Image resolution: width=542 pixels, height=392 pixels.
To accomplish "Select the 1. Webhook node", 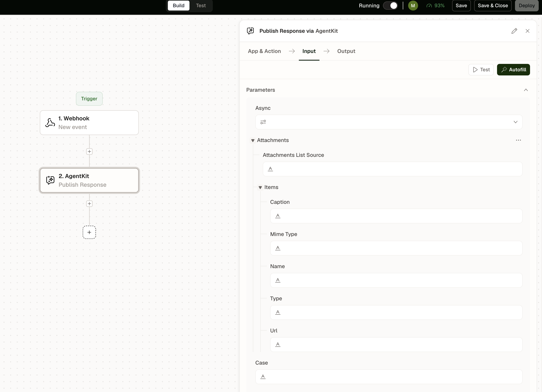I will click(x=89, y=123).
